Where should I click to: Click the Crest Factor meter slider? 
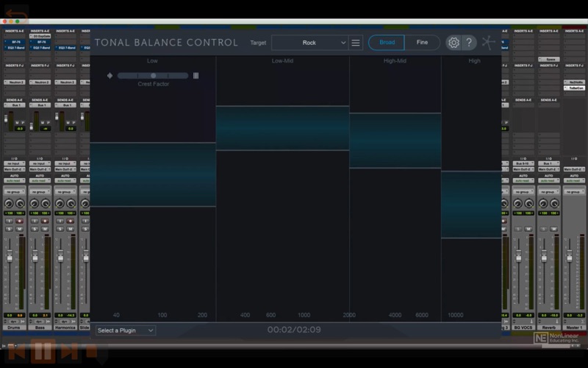(153, 76)
